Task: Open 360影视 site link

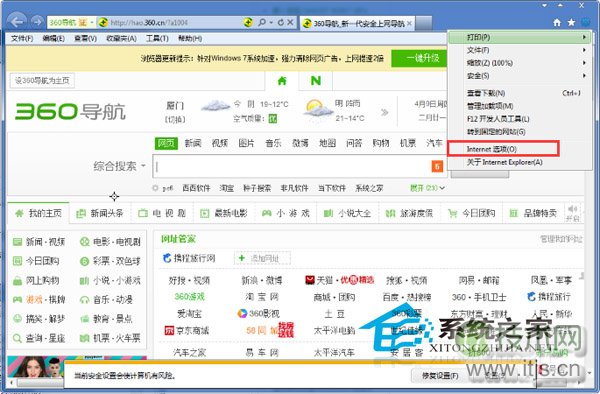Action: click(x=259, y=313)
